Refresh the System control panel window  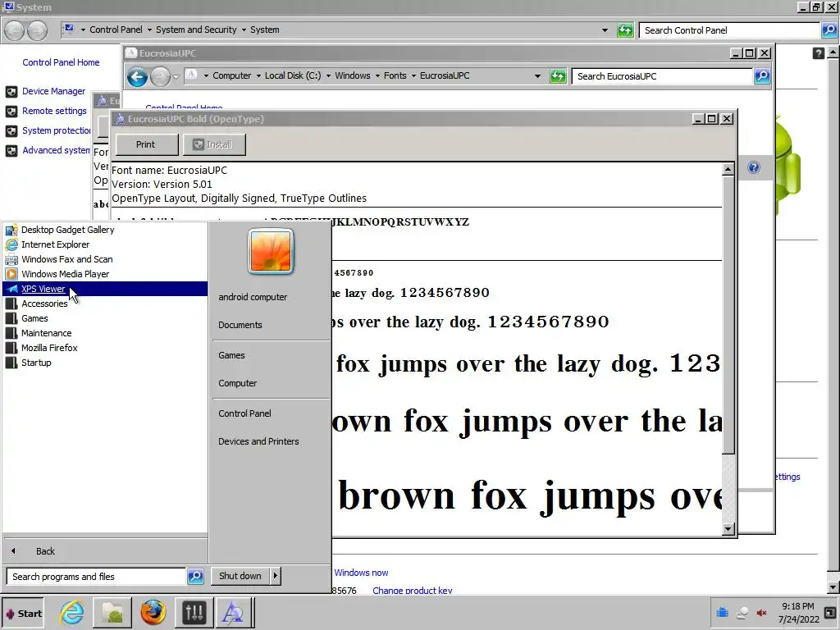[625, 30]
